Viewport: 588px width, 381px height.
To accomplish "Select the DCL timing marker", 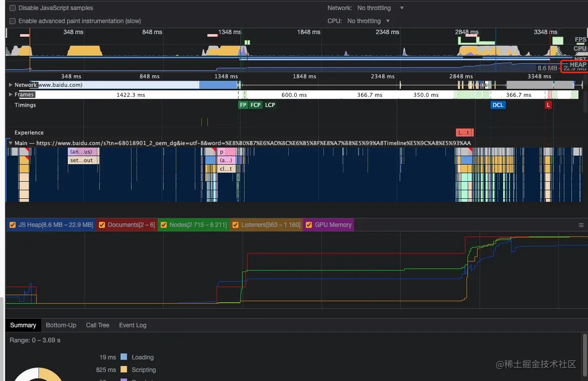I will click(x=498, y=105).
